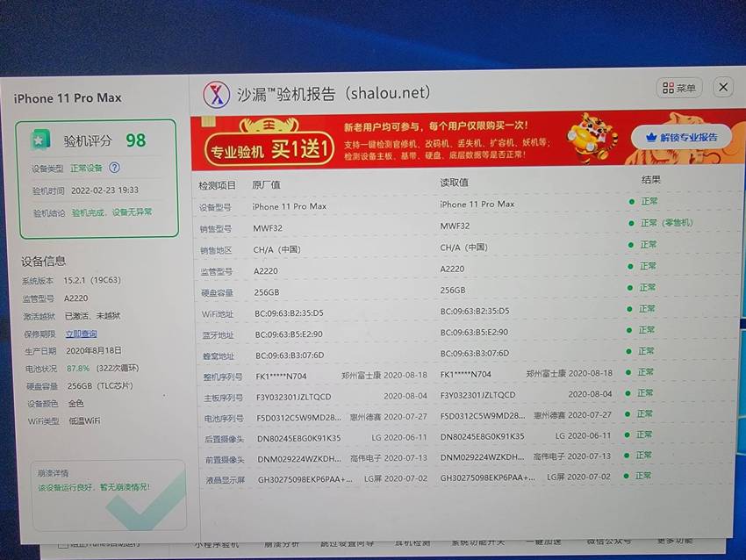This screenshot has height=560, width=746.
Task: Click the score value 98
Action: click(x=135, y=140)
